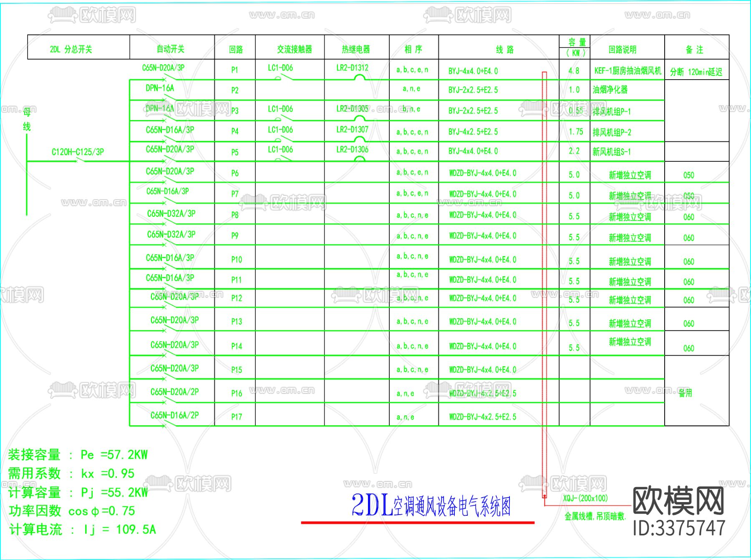Click "新增独立空调" description in row P6
The image size is (751, 560).
pyautogui.click(x=630, y=175)
